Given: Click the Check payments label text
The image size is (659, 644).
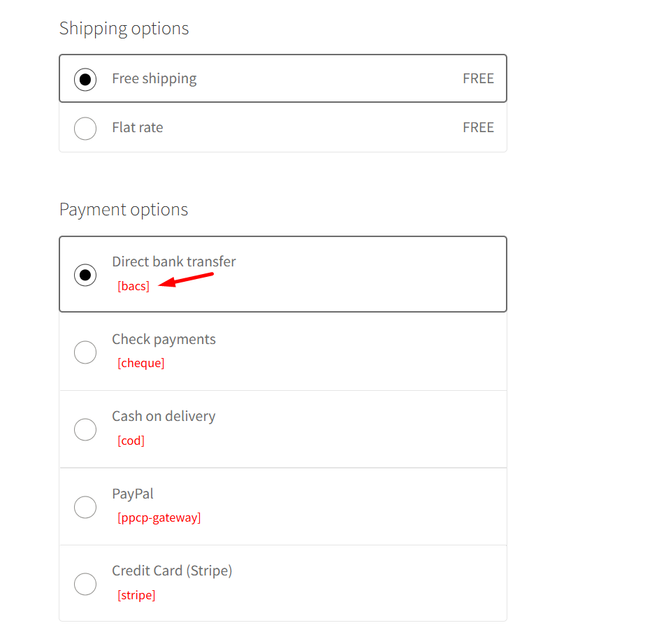Looking at the screenshot, I should pyautogui.click(x=164, y=338).
